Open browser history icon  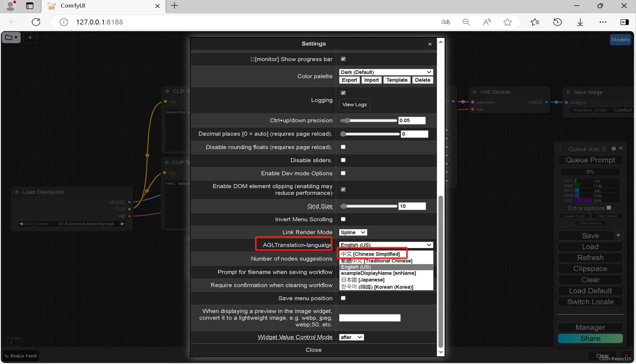pyautogui.click(x=557, y=22)
